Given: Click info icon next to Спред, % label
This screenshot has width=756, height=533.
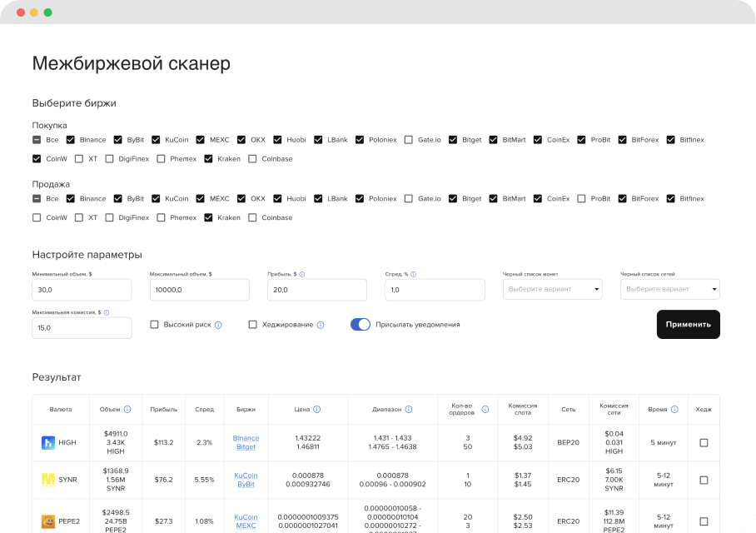Looking at the screenshot, I should (413, 274).
